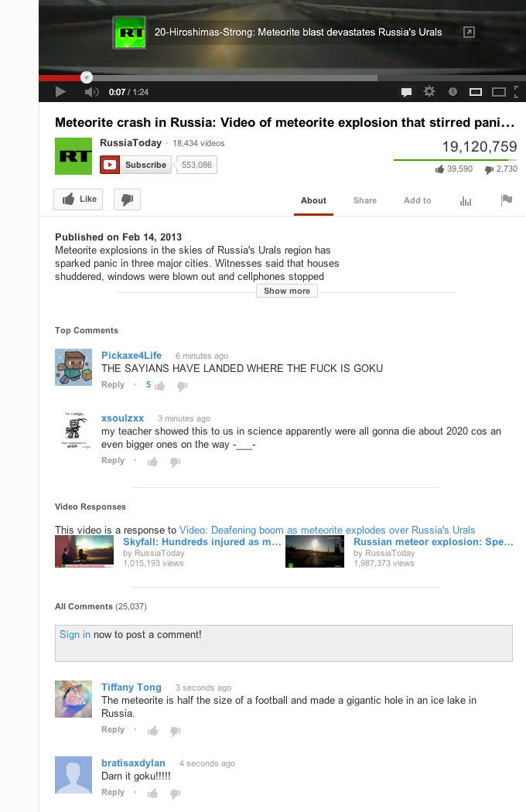The height and width of the screenshot is (812, 526).
Task: Dislike the video with thumbs down button
Action: point(127,200)
